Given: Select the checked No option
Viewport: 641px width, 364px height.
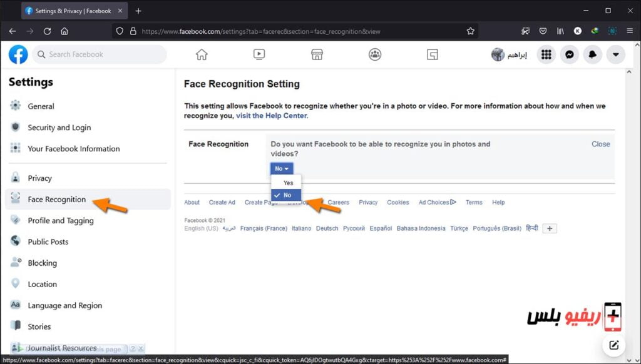Looking at the screenshot, I should click(x=287, y=195).
